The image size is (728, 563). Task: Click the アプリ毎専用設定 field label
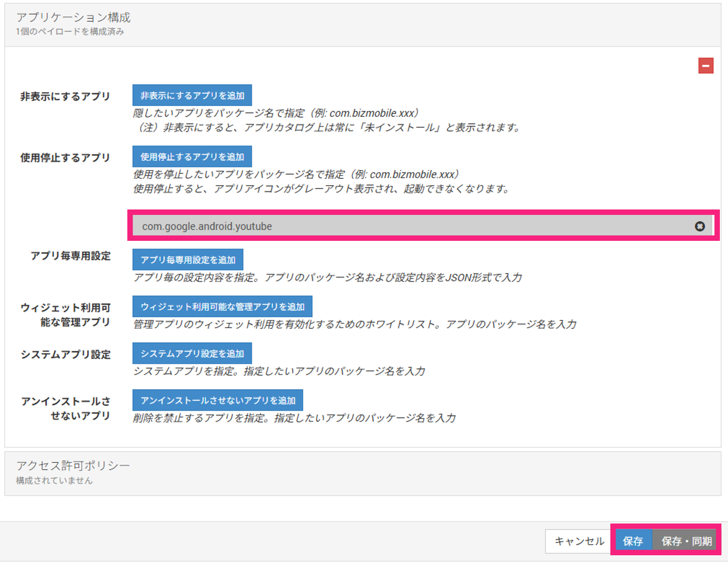[70, 256]
